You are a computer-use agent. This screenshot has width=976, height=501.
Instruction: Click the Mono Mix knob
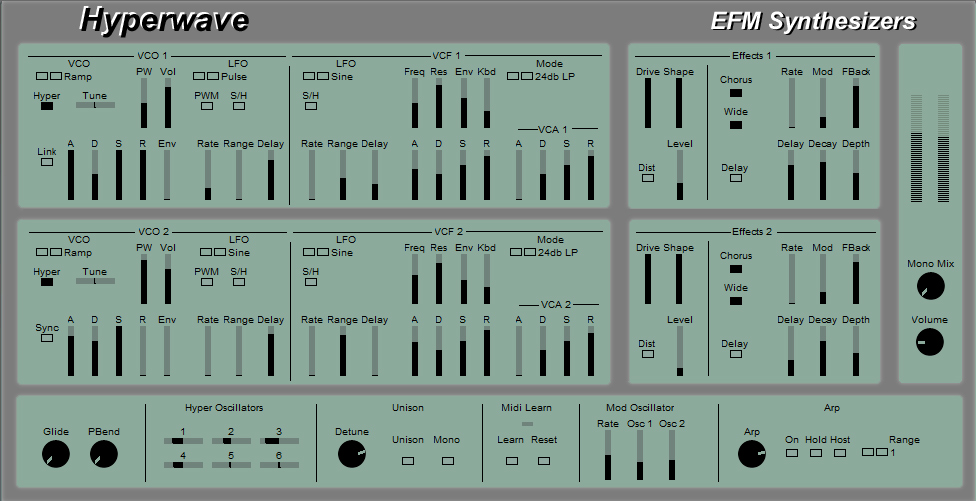pos(931,286)
